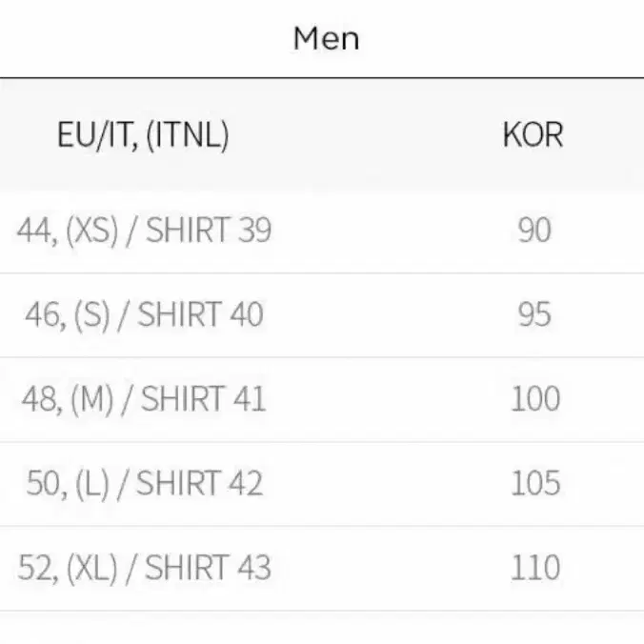Click the KOR size 100 value
This screenshot has height=644, width=644.
535,399
